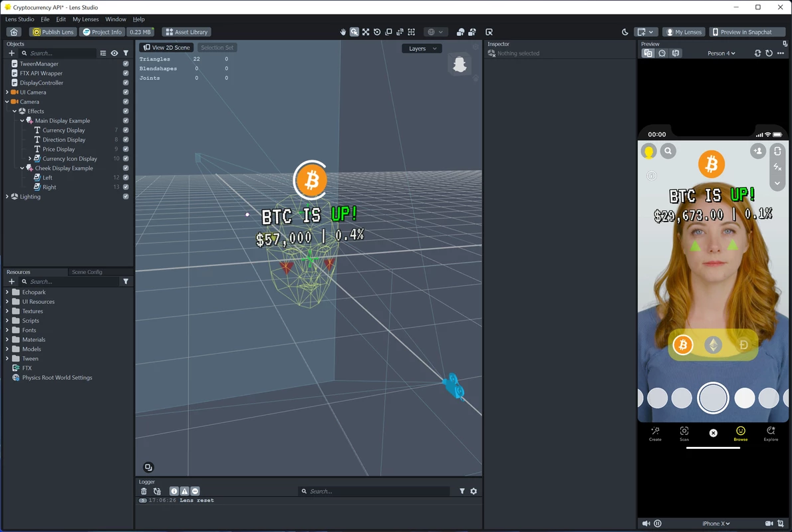Toggle dark mode moon icon

pyautogui.click(x=625, y=32)
